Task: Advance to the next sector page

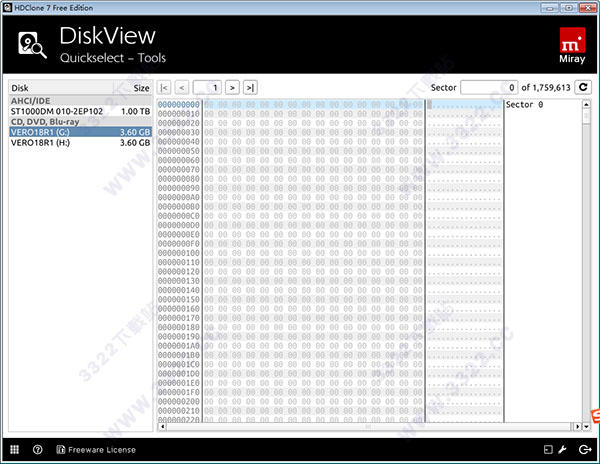Action: pos(232,88)
